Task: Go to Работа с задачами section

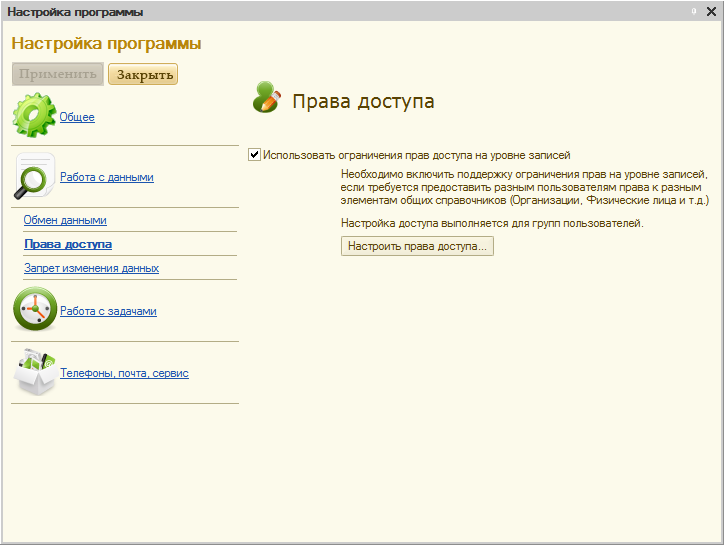Action: 108,311
